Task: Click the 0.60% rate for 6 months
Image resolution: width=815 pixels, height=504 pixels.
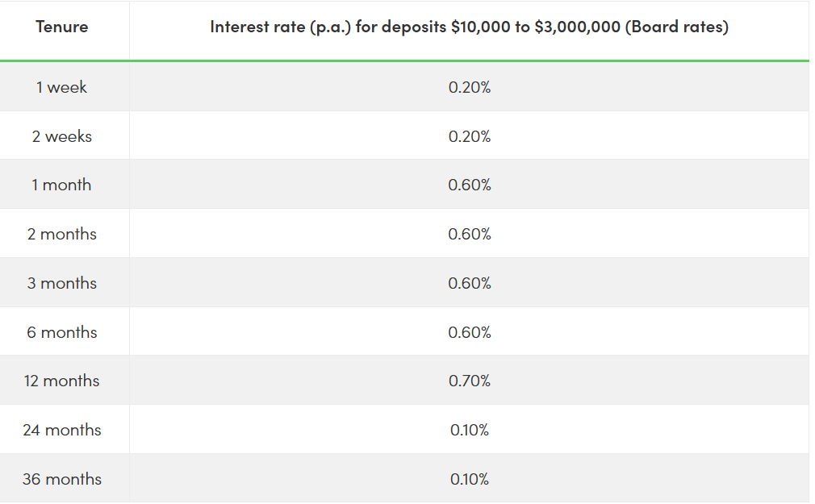Action: [470, 332]
